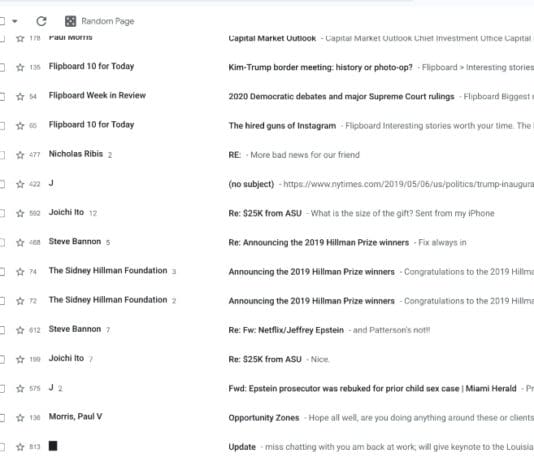
Task: Click sender 'Morris, Paul V'
Action: pyautogui.click(x=76, y=416)
